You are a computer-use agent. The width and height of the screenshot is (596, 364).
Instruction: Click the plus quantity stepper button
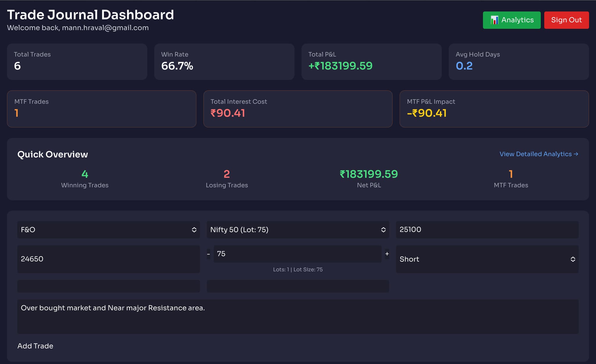pos(387,254)
